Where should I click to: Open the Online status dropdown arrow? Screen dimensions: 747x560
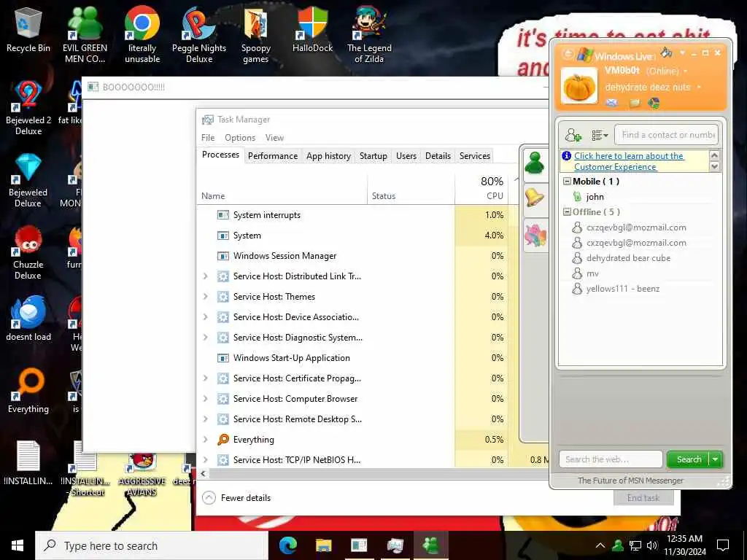[686, 71]
